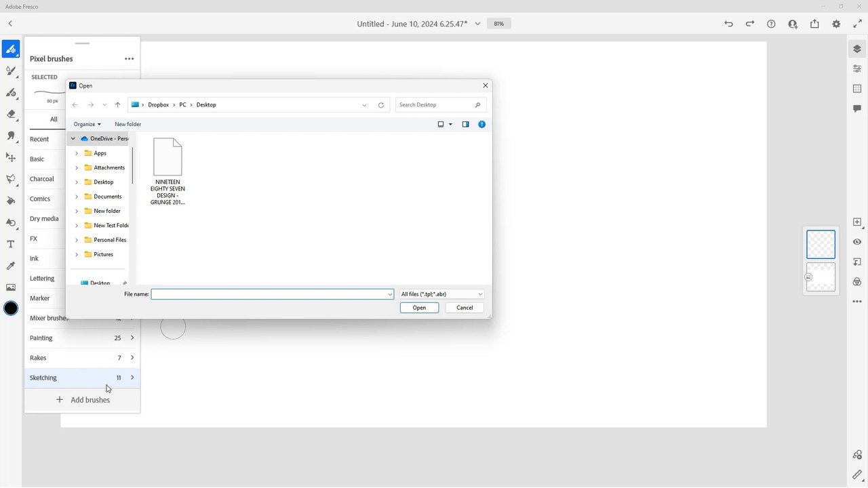Expand the document title dropdown arrow

[477, 24]
